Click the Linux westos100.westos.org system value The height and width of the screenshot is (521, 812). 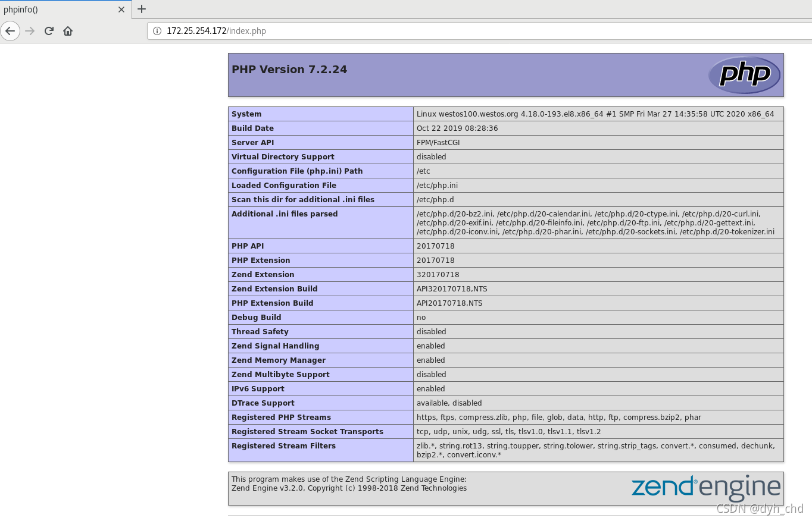point(595,114)
